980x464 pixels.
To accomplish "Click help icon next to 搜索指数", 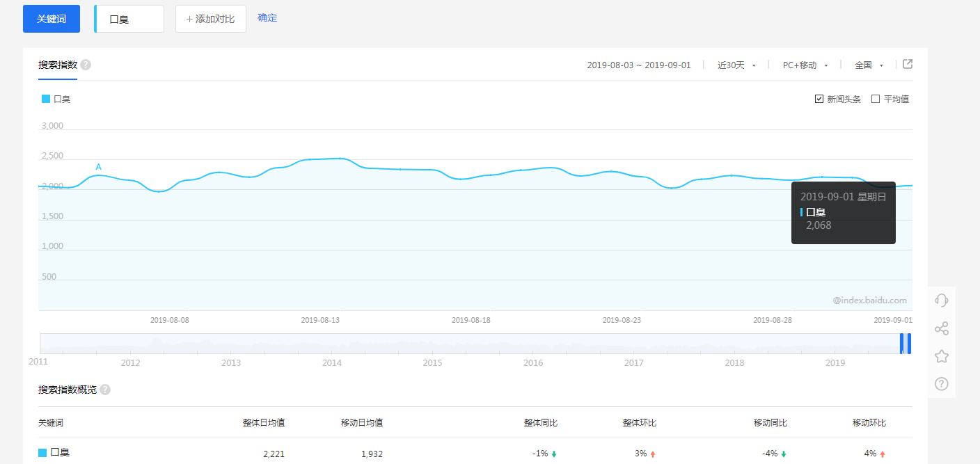I will pos(86,65).
